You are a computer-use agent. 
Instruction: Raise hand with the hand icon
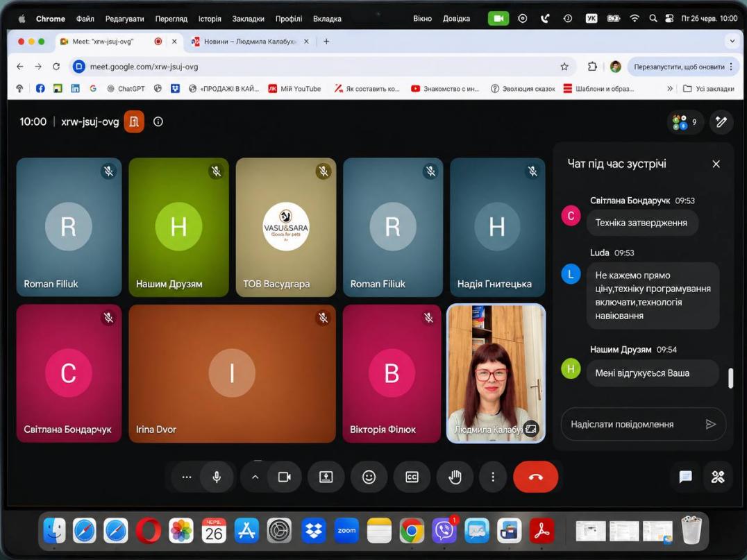coord(455,477)
